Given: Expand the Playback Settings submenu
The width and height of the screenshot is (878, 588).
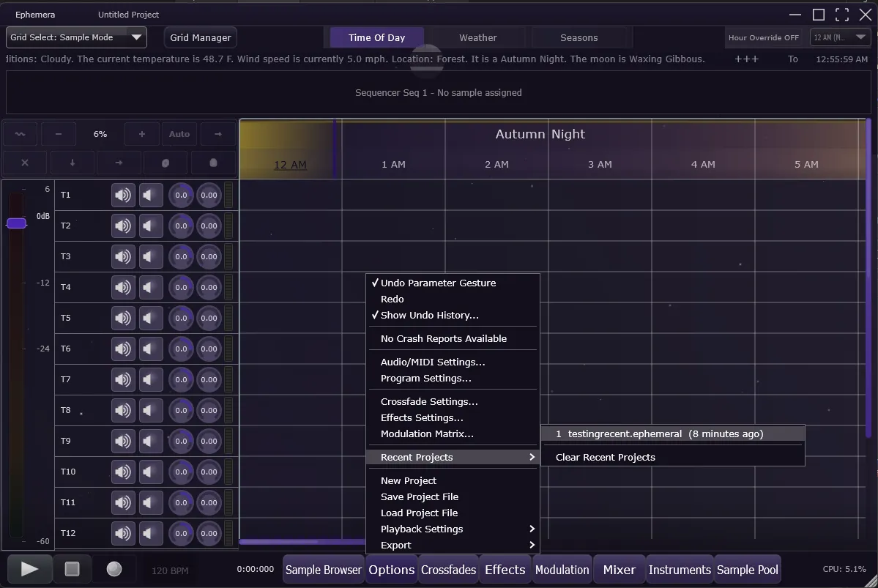Looking at the screenshot, I should [421, 529].
